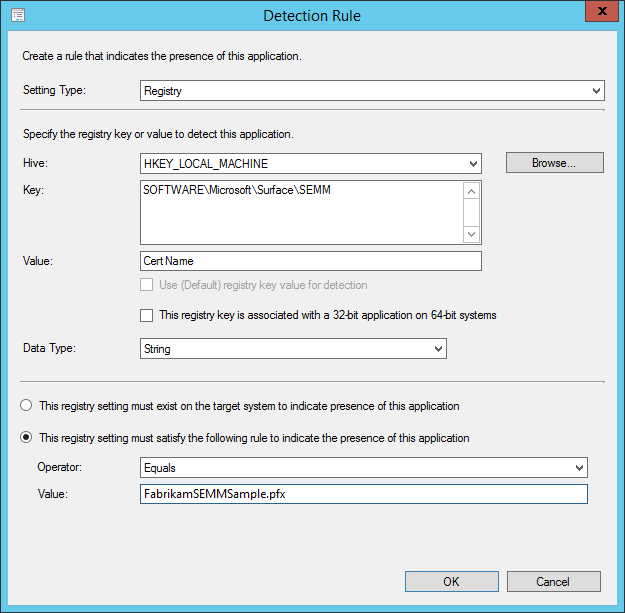Click the Cert Name value field
This screenshot has height=613, width=625.
point(311,261)
